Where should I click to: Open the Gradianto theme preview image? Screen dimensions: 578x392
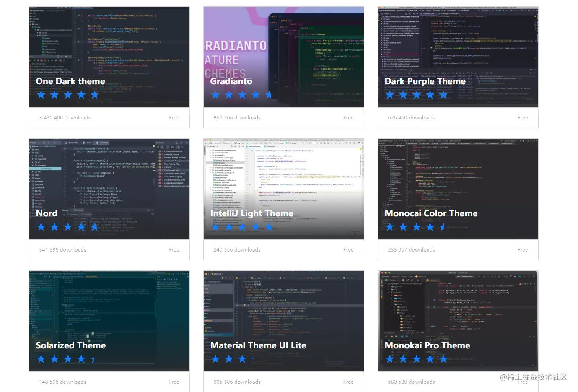click(x=284, y=57)
